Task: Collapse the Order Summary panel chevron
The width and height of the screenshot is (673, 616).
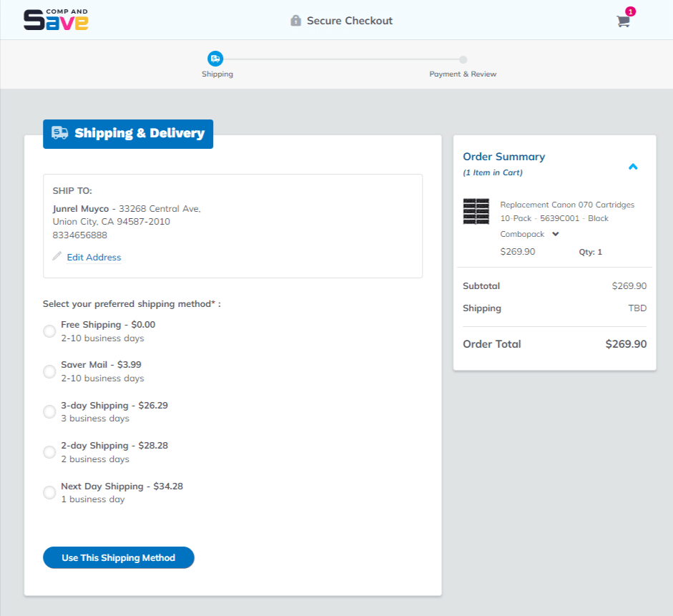Action: tap(632, 167)
